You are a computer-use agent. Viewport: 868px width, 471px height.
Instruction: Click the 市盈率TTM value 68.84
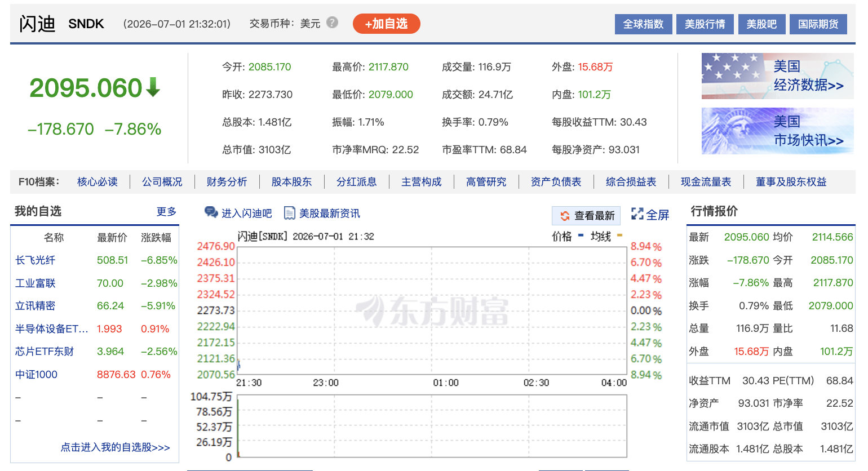513,150
